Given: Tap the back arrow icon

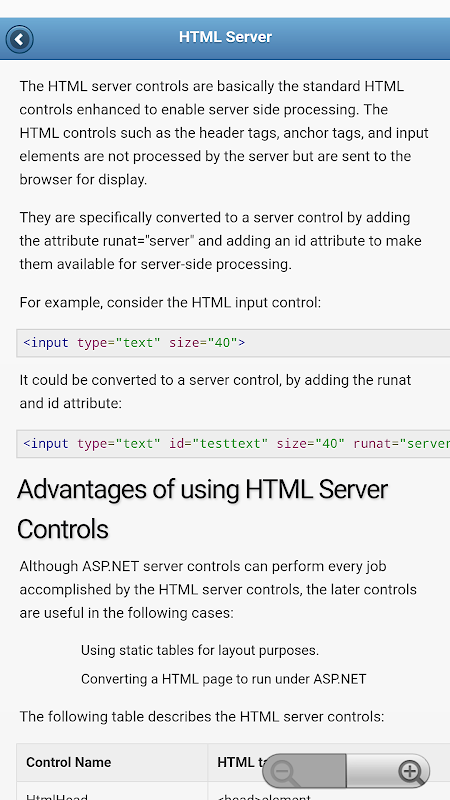Looking at the screenshot, I should tap(19, 39).
